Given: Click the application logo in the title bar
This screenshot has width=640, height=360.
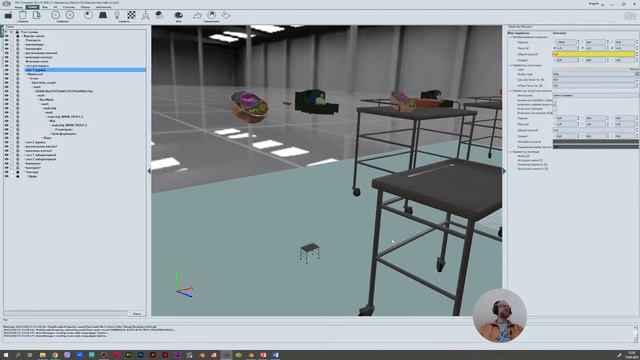Looking at the screenshot, I should [6, 3].
